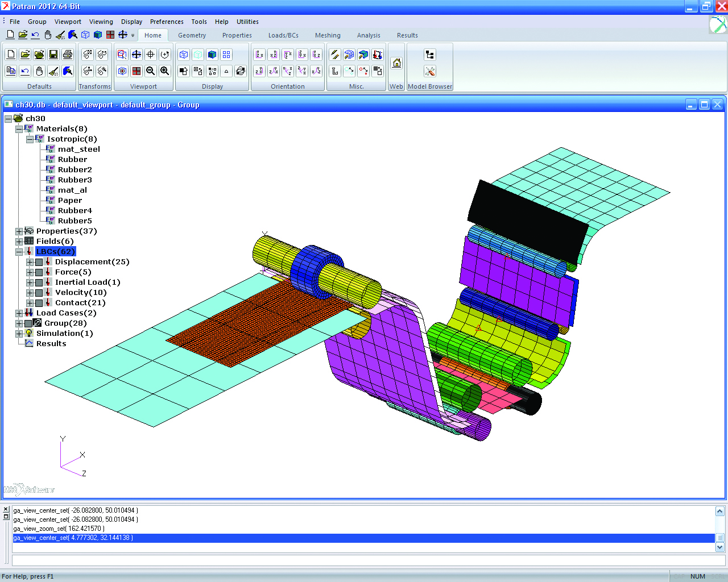
Task: Select the Paper material in tree
Action: 69,201
